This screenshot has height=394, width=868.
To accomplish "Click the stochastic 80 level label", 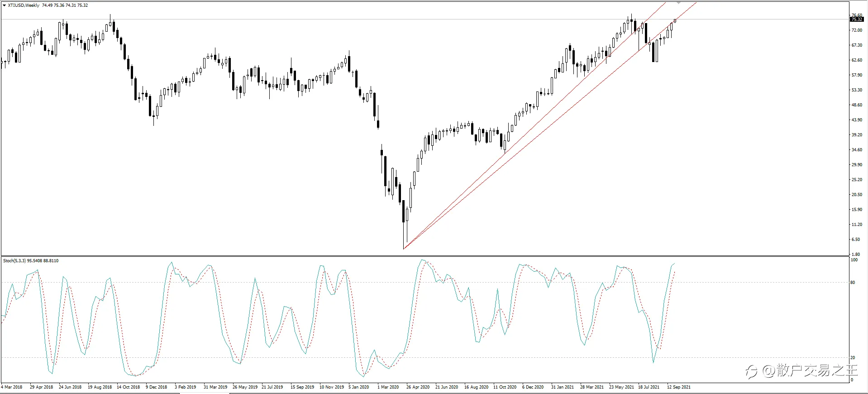I will point(853,283).
